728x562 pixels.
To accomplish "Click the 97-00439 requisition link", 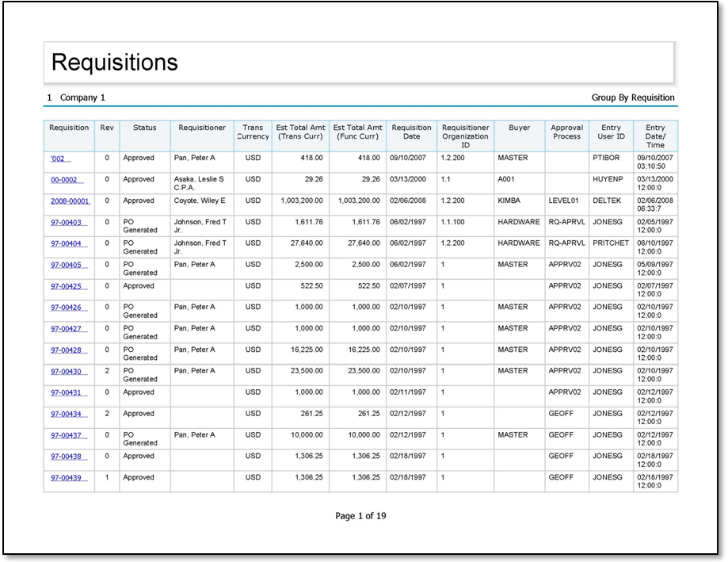I will [x=66, y=478].
